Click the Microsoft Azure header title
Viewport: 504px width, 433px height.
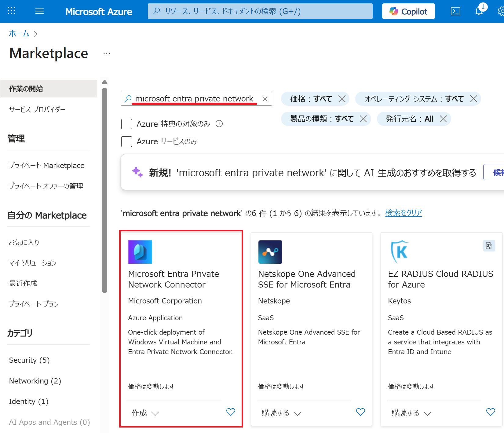(x=99, y=12)
